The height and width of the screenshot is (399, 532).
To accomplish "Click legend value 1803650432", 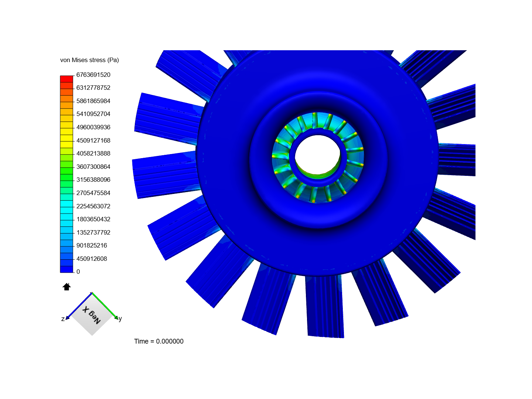I will 93,219.
